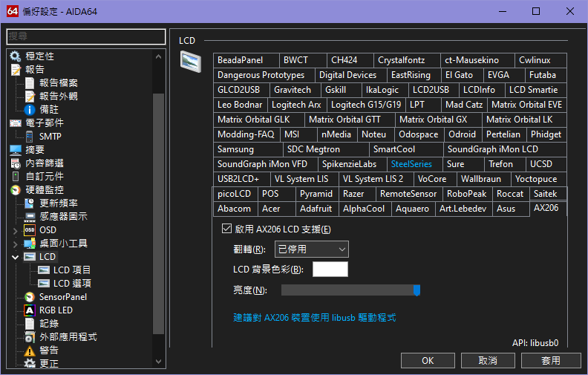Image resolution: width=588 pixels, height=375 pixels.
Task: Expand the OSD tree node
Action: (x=15, y=230)
